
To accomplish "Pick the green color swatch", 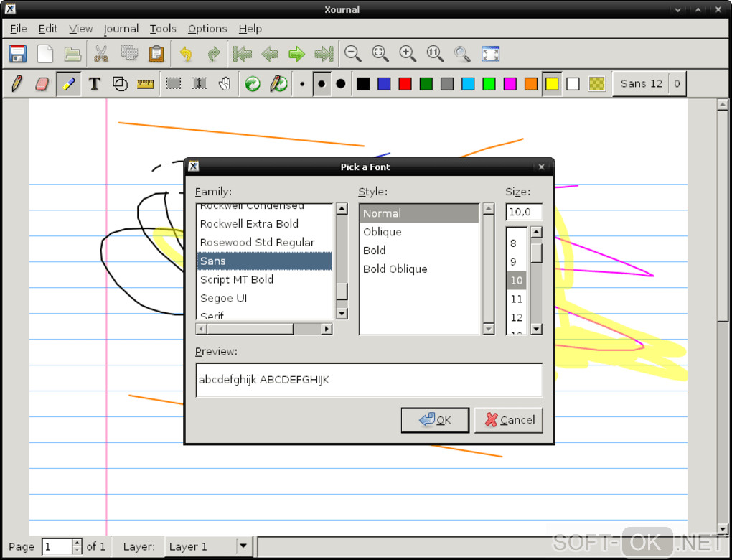I will pos(426,84).
